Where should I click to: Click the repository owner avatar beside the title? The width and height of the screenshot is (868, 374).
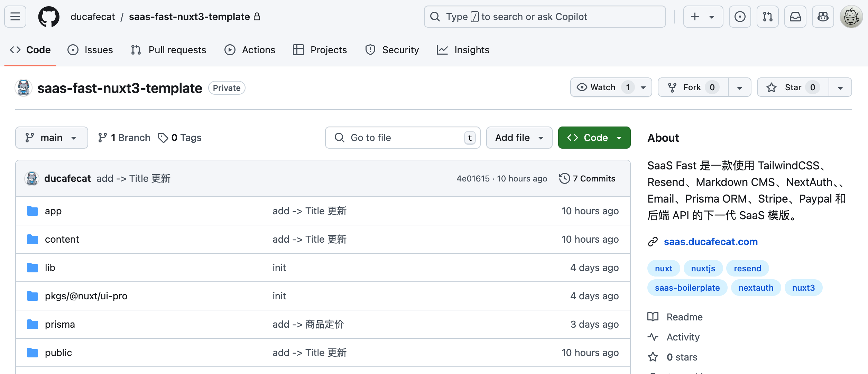coord(24,88)
